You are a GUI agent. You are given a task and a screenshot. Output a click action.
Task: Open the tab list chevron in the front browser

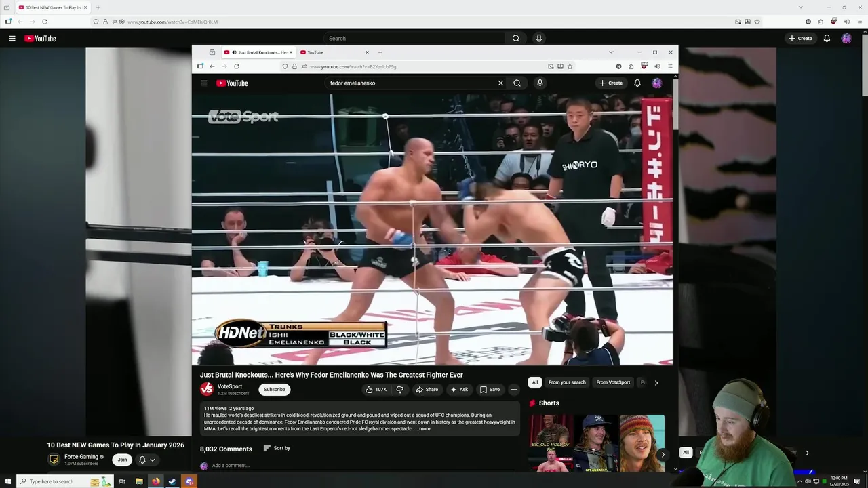coord(611,52)
